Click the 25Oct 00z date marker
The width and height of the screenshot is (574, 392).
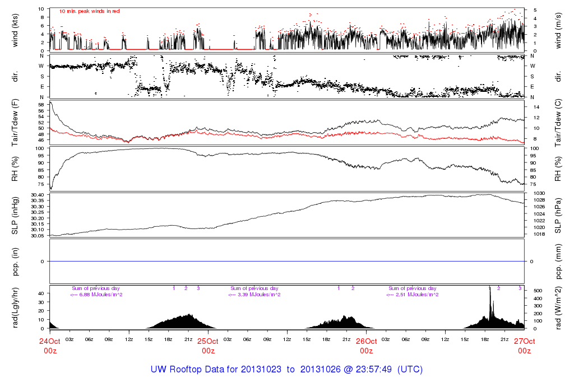tap(208, 346)
